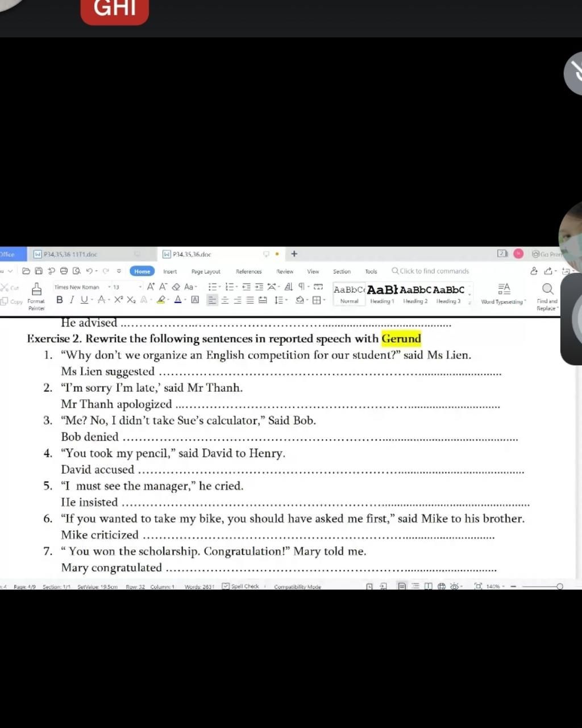
Task: Switch to the Insert ribbon tab
Action: click(x=170, y=272)
